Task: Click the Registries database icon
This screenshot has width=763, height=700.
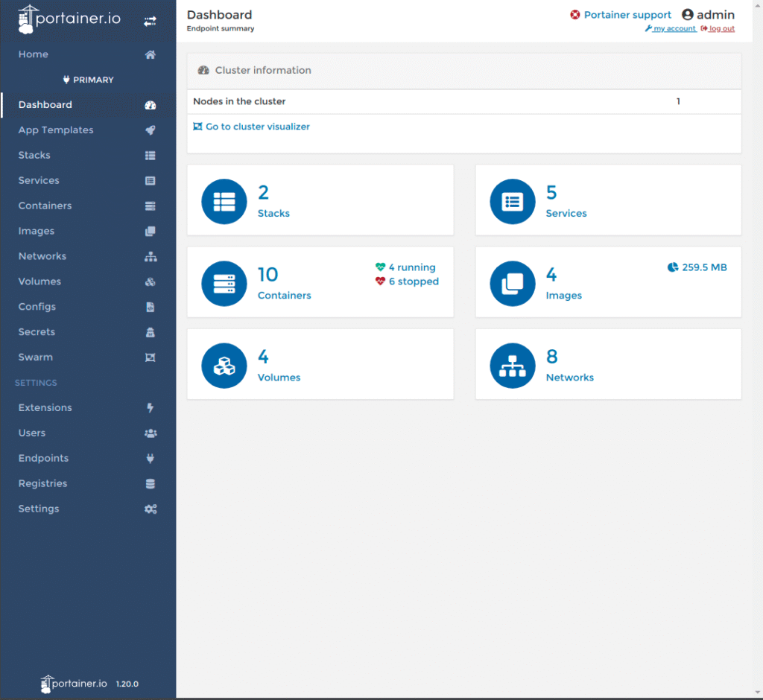Action: 151,483
